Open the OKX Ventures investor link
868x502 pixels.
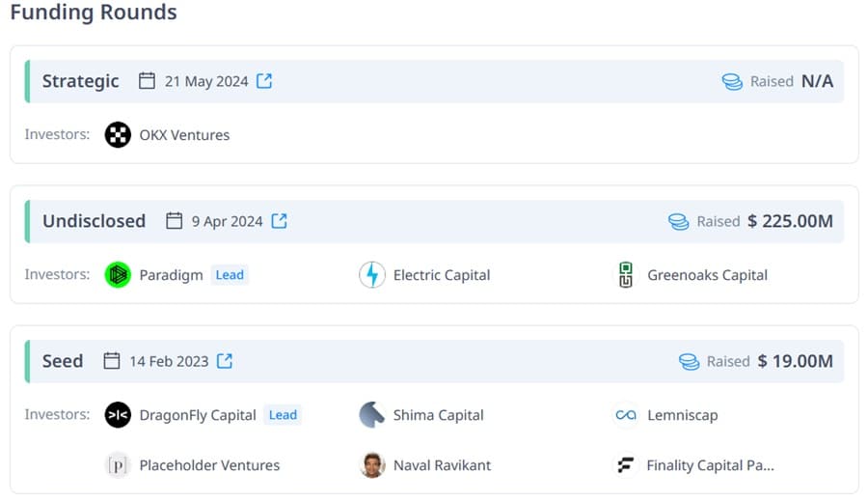click(184, 135)
